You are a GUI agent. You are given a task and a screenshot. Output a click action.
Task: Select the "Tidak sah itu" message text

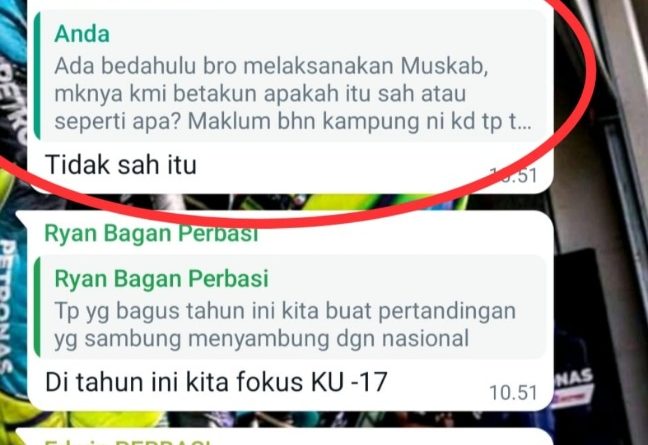click(x=121, y=164)
